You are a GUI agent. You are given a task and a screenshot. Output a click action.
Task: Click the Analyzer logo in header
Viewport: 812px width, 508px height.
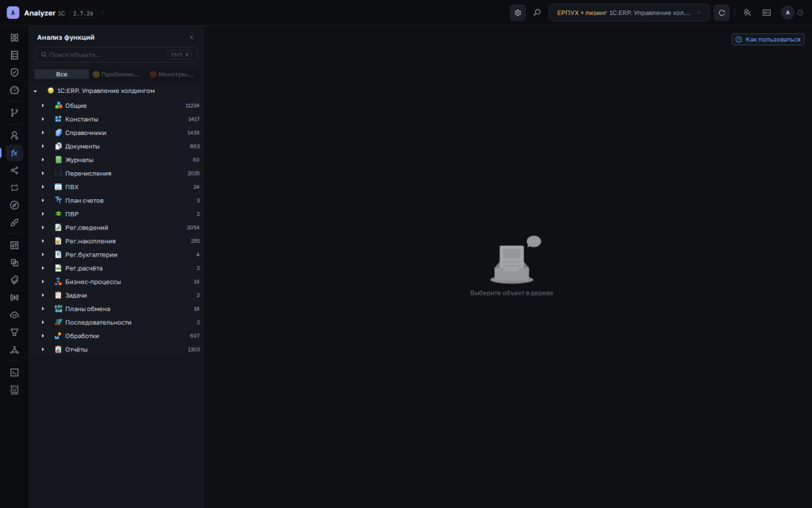pos(13,13)
